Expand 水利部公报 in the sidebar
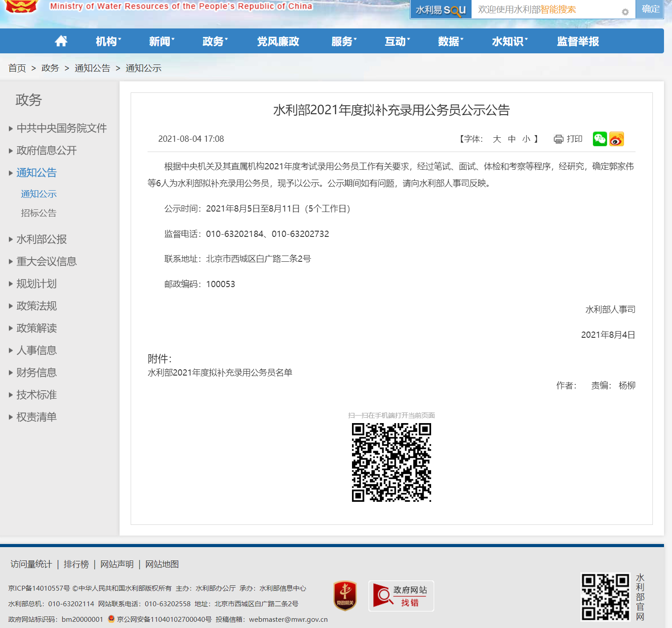This screenshot has width=672, height=628. pyautogui.click(x=41, y=239)
